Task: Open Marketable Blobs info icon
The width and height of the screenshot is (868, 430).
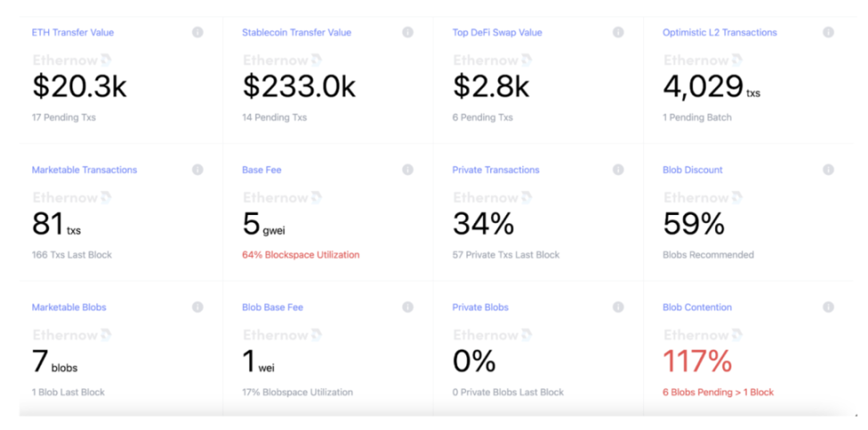Action: click(x=197, y=307)
